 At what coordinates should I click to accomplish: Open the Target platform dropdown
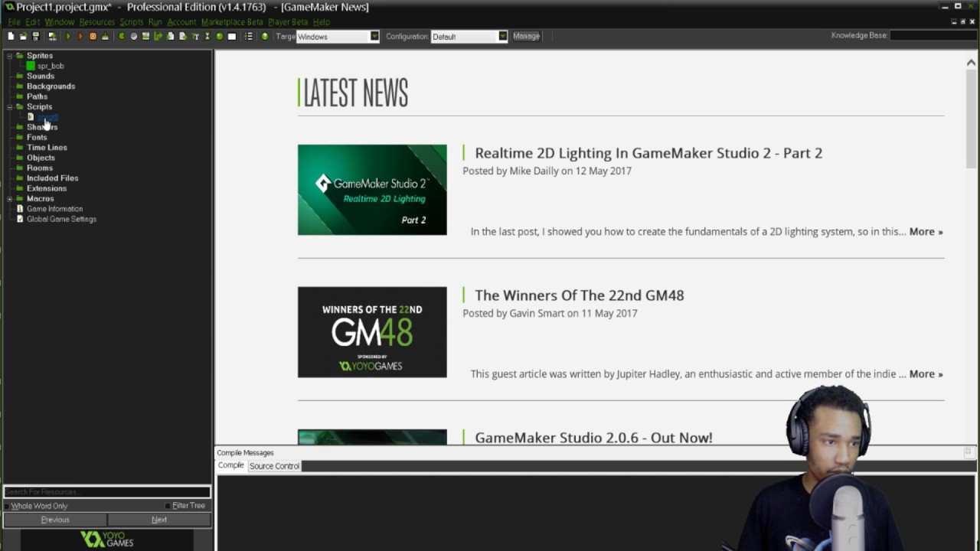[x=374, y=36]
